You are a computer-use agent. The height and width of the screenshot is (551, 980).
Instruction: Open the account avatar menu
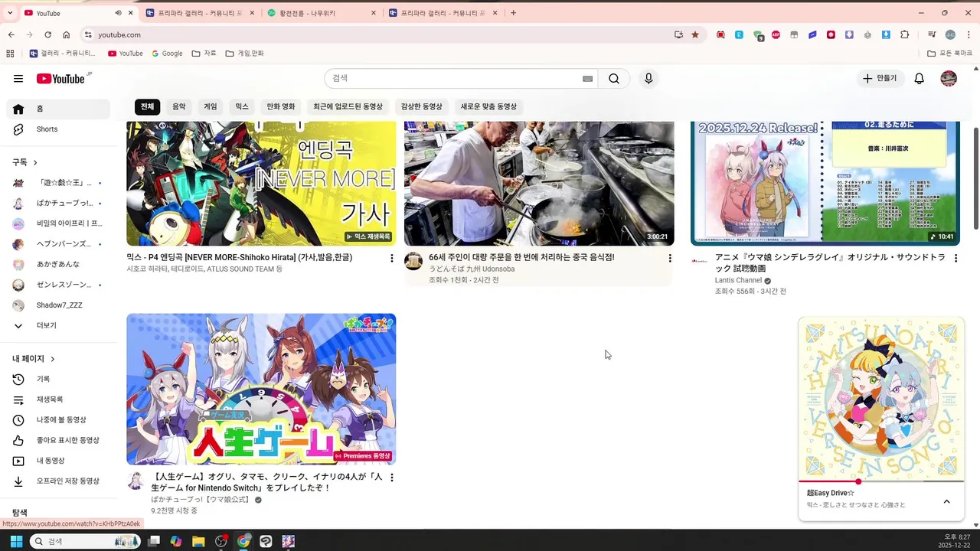949,79
